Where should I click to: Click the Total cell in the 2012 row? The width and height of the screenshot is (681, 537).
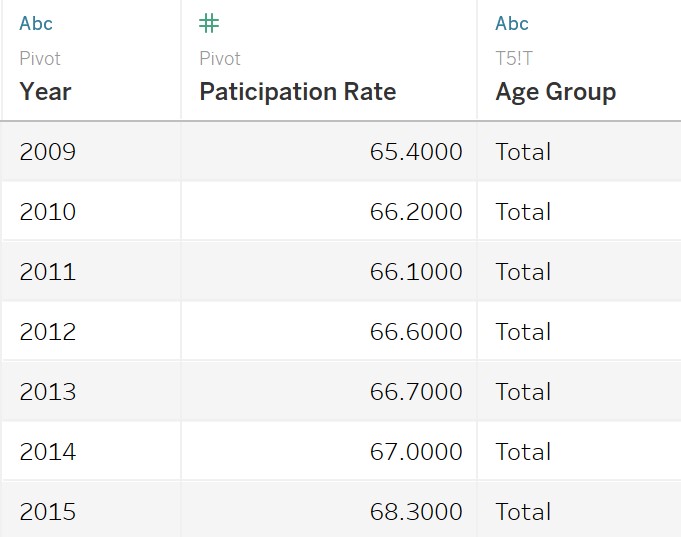coord(523,332)
